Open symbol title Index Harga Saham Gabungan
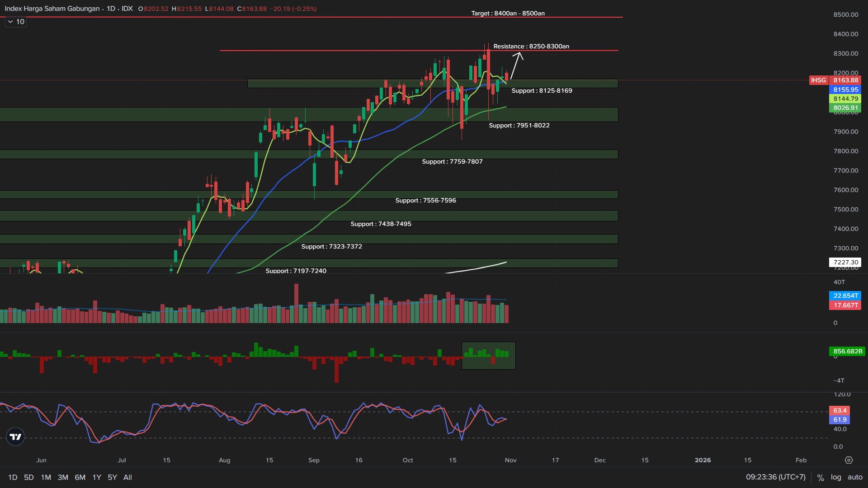 click(x=52, y=9)
